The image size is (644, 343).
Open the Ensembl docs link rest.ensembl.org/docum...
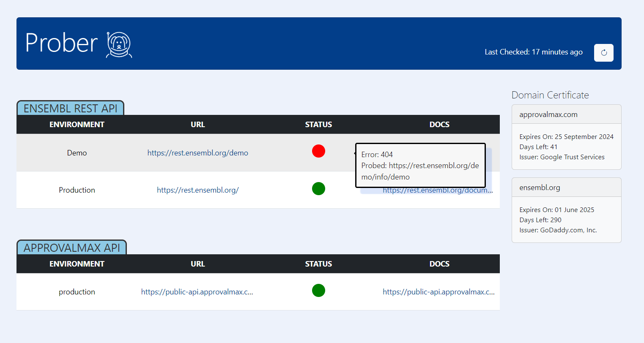point(437,190)
